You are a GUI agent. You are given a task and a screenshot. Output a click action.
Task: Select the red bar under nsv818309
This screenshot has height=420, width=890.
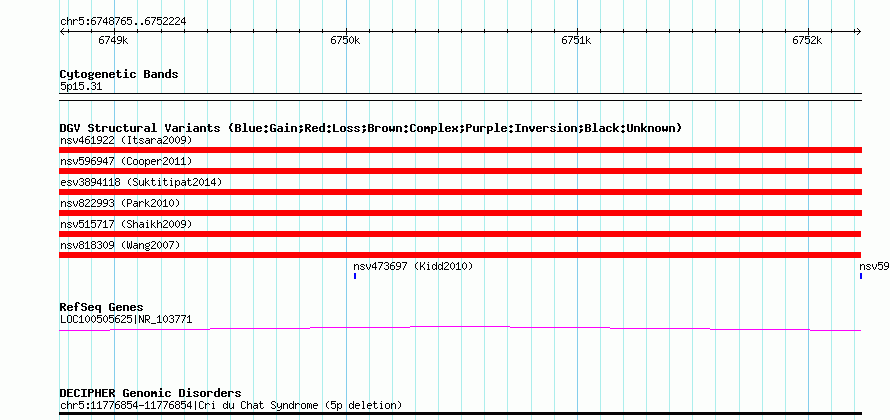(x=460, y=255)
